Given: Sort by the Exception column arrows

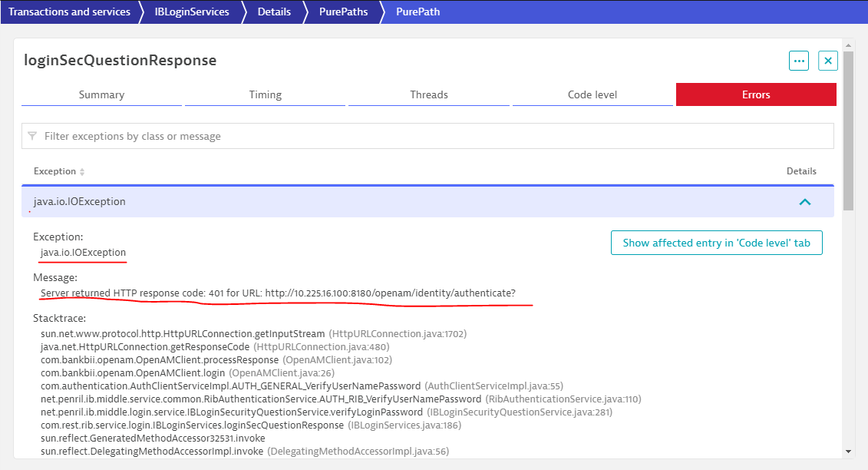Looking at the screenshot, I should click(x=82, y=172).
